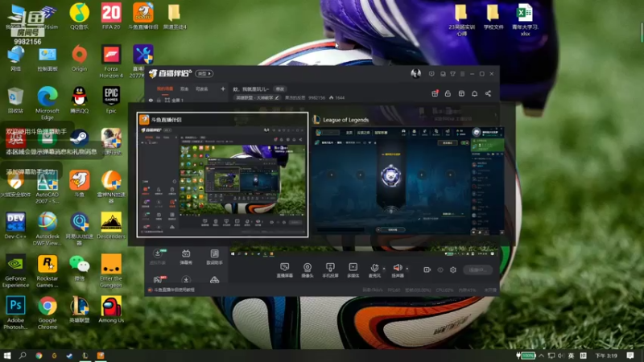Toggle lock of 全屏 1 source
The image size is (644, 362).
[159, 100]
